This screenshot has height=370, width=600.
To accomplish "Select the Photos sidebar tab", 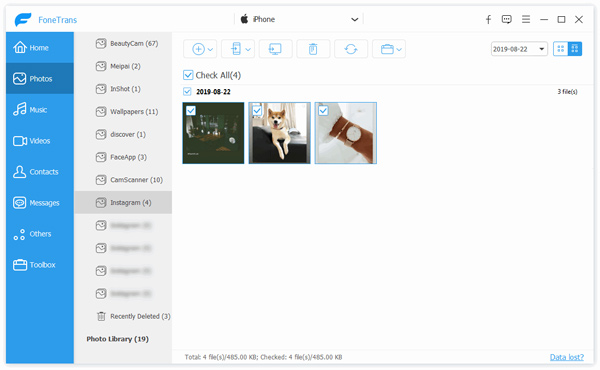I will [x=40, y=78].
